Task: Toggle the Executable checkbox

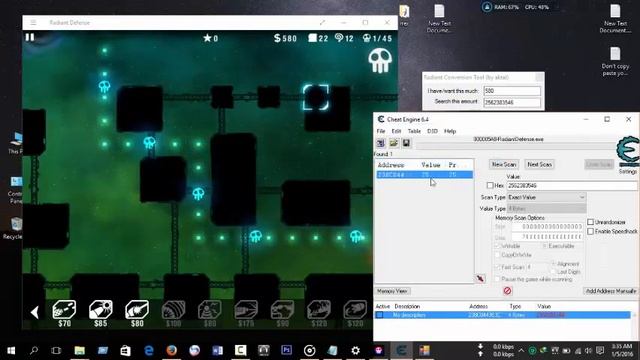Action: [x=545, y=246]
